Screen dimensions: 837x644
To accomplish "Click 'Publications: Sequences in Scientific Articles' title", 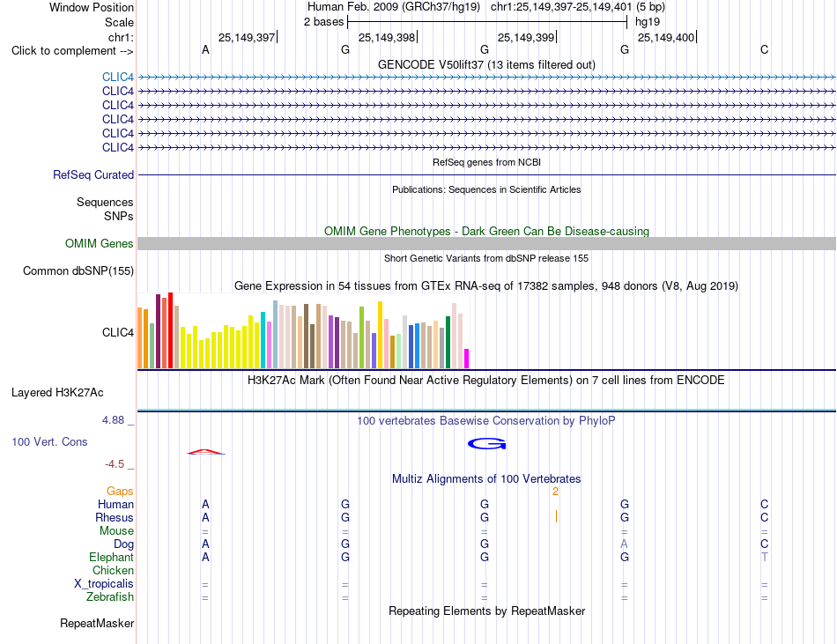I will tap(486, 189).
